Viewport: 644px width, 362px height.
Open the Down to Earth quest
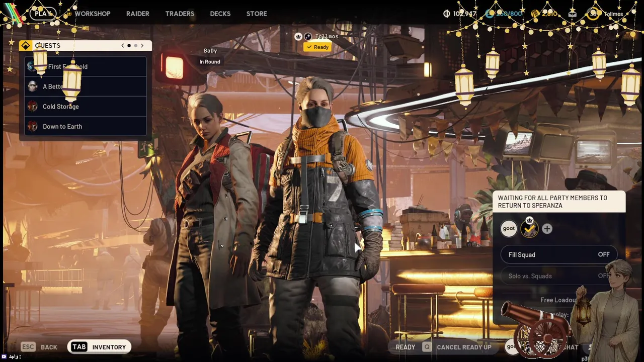(86, 127)
